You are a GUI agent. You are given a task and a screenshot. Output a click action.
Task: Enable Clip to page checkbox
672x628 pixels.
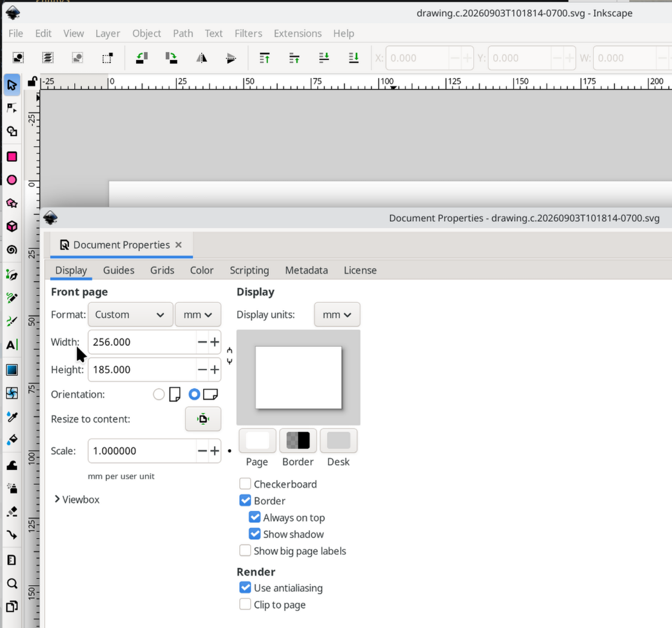[245, 604]
